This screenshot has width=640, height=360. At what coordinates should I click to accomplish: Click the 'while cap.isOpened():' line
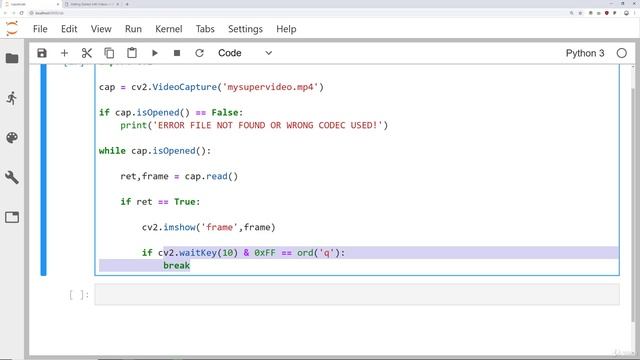point(155,151)
